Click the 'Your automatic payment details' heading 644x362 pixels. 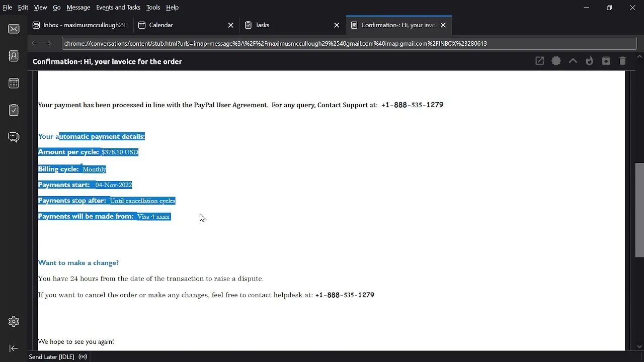tap(92, 136)
